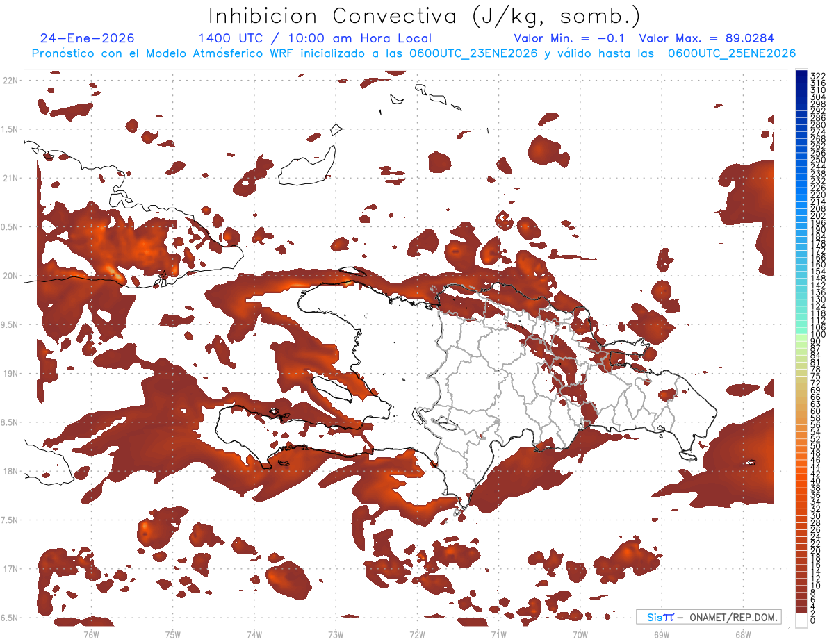Click the latitude label '21N'
This screenshot has width=834, height=644.
click(x=10, y=178)
